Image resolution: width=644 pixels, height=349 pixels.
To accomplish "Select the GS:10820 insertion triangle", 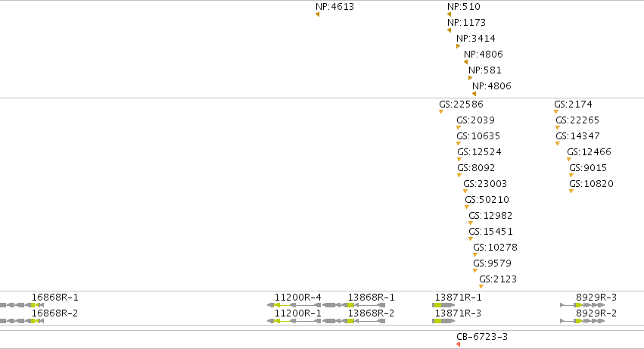I will tap(571, 191).
